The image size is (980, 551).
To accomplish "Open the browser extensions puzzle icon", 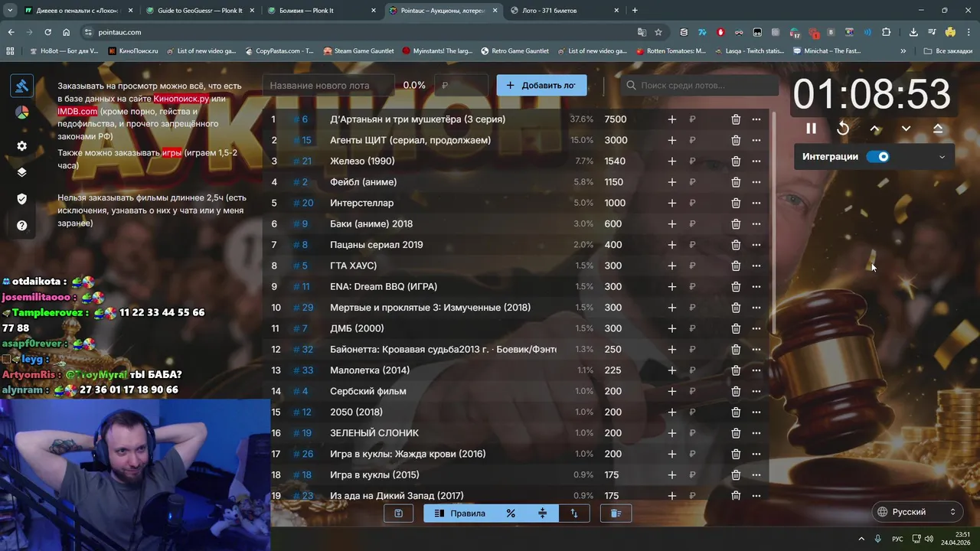I will (x=887, y=32).
